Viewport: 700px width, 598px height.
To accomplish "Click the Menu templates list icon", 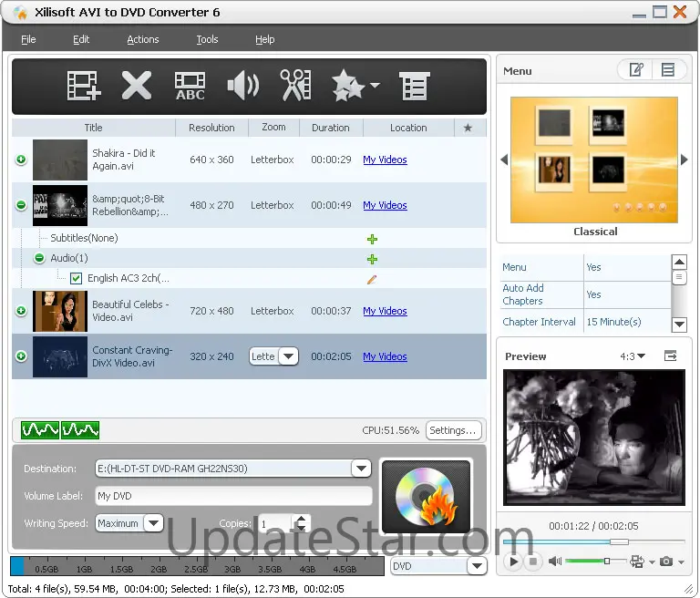I will point(668,70).
